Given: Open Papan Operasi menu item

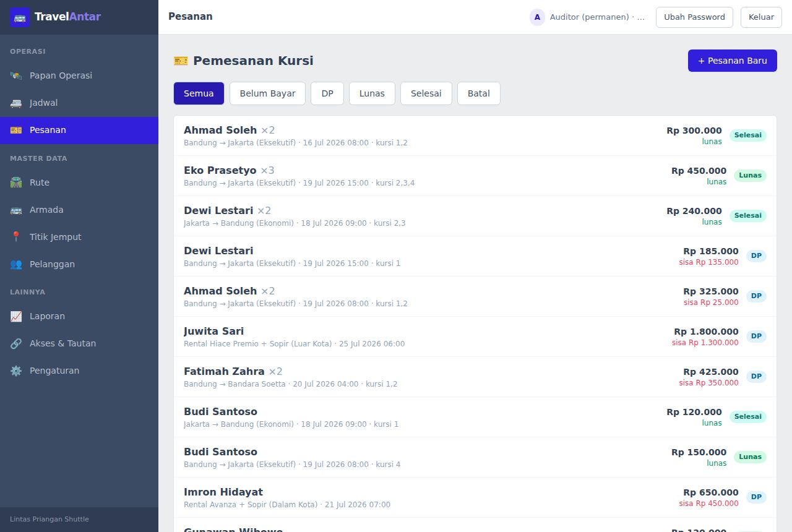Looking at the screenshot, I should (79, 75).
